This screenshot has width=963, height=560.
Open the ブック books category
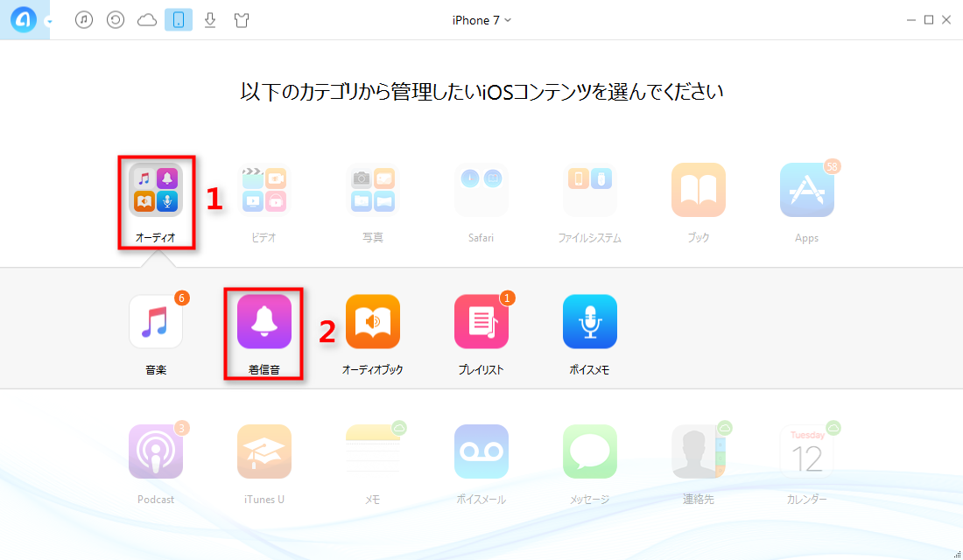[699, 190]
